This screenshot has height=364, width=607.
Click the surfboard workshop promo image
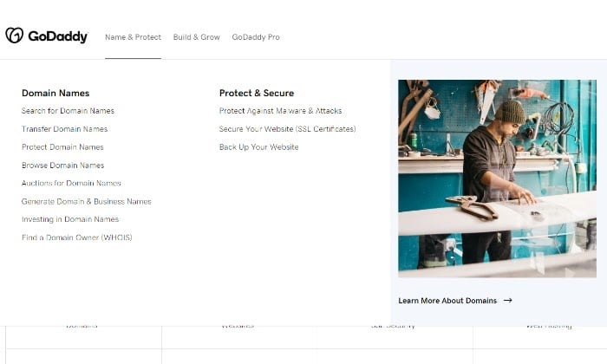(x=497, y=179)
